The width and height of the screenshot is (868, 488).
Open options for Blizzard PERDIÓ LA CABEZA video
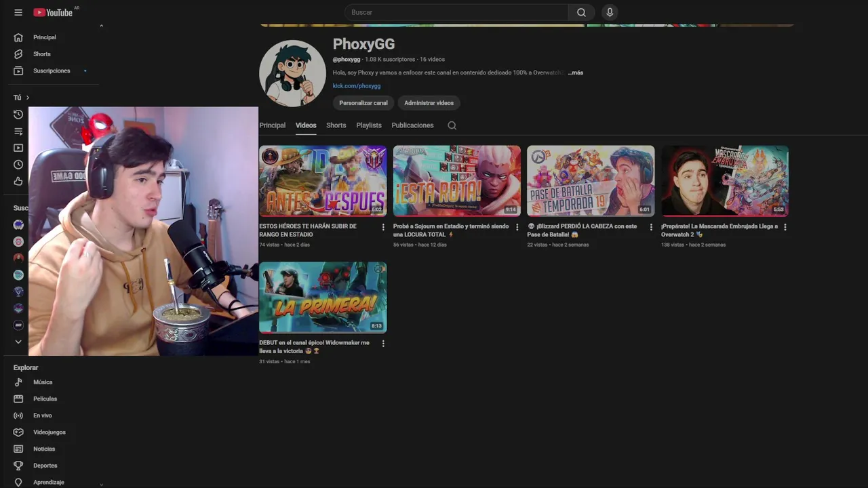click(x=651, y=227)
